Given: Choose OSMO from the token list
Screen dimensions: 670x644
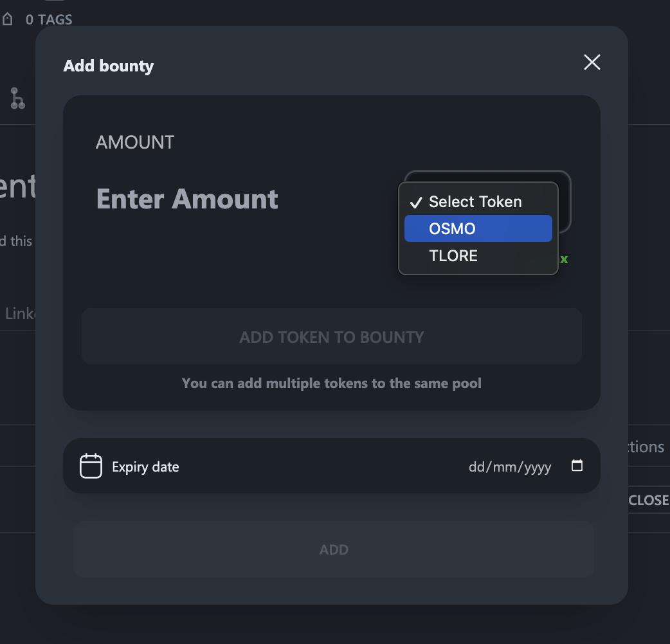Looking at the screenshot, I should (478, 228).
